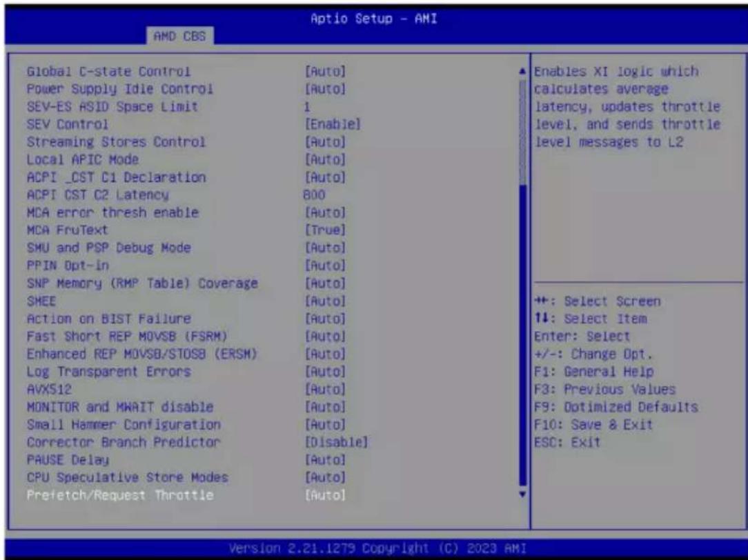Click the Aptio Setup - AMI title
Image resolution: width=748 pixels, height=560 pixels.
pyautogui.click(x=373, y=19)
